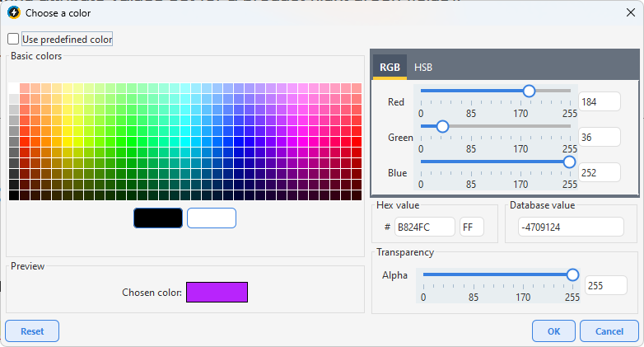This screenshot has height=347, width=644.
Task: Click the Alpha value 255 field
Action: [x=604, y=285]
